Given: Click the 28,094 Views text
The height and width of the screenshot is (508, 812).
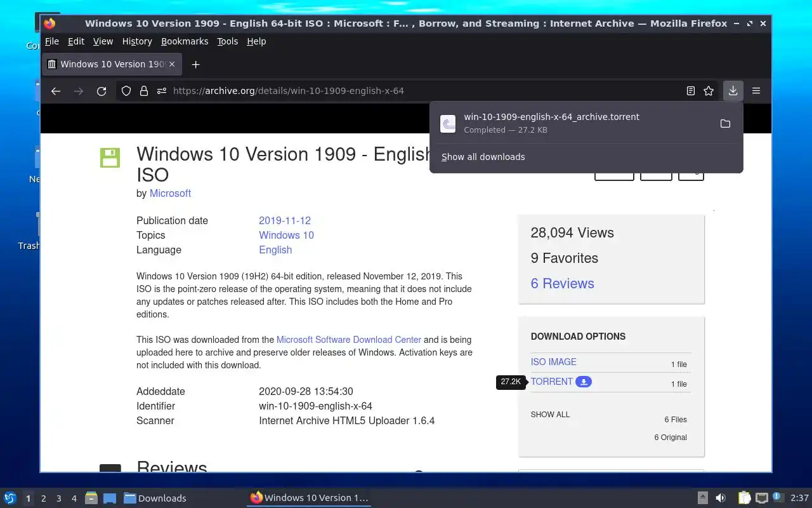Looking at the screenshot, I should click(x=572, y=232).
